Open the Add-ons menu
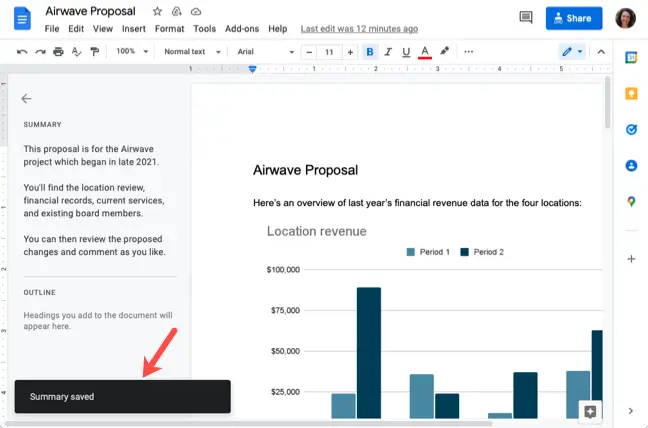This screenshot has height=428, width=648. coord(242,29)
